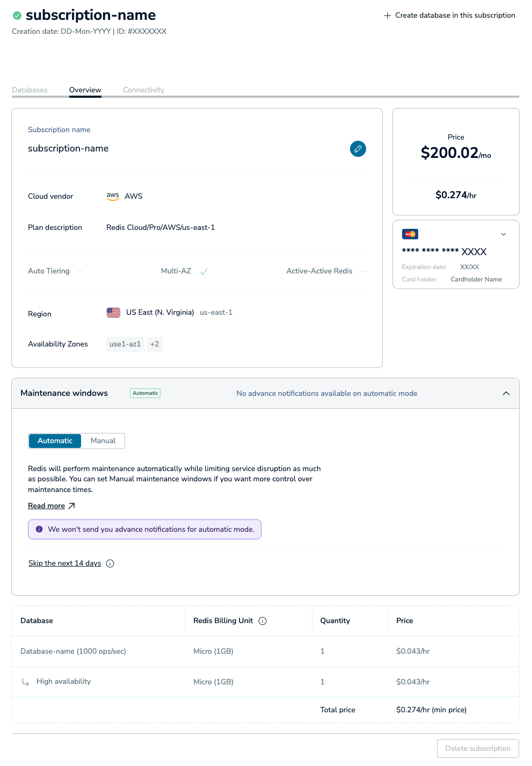
Task: Expand the payment card dropdown chevron
Action: click(x=504, y=234)
